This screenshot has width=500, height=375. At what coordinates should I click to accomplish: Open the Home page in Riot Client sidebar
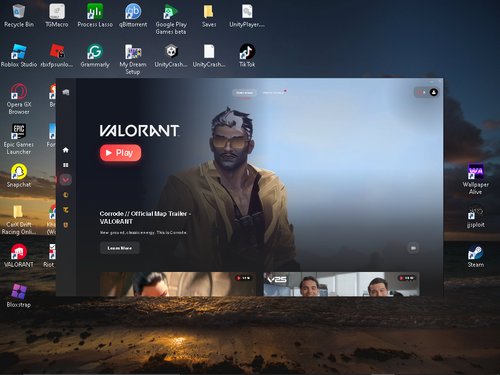pyautogui.click(x=66, y=150)
